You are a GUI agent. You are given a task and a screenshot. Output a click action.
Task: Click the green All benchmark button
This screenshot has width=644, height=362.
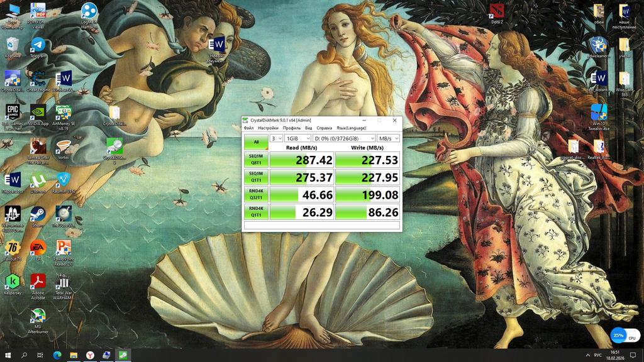256,142
